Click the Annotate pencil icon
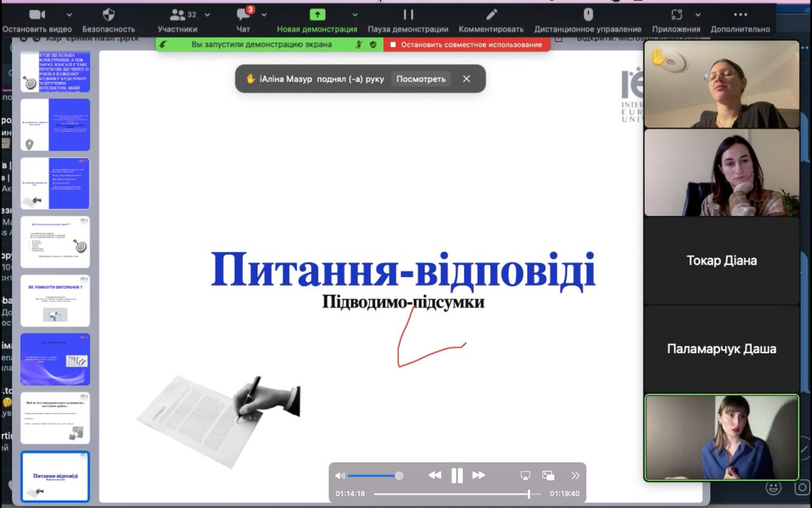 pyautogui.click(x=491, y=15)
